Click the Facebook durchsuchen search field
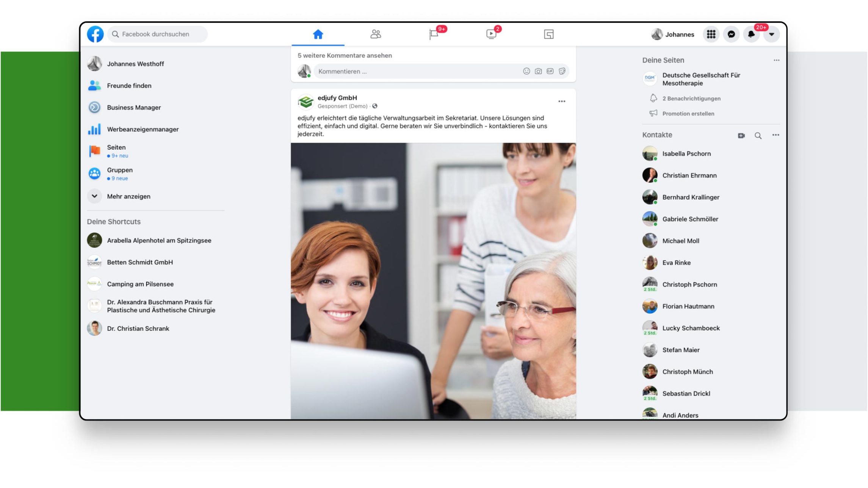Screen dimensions: 868x488 [157, 34]
